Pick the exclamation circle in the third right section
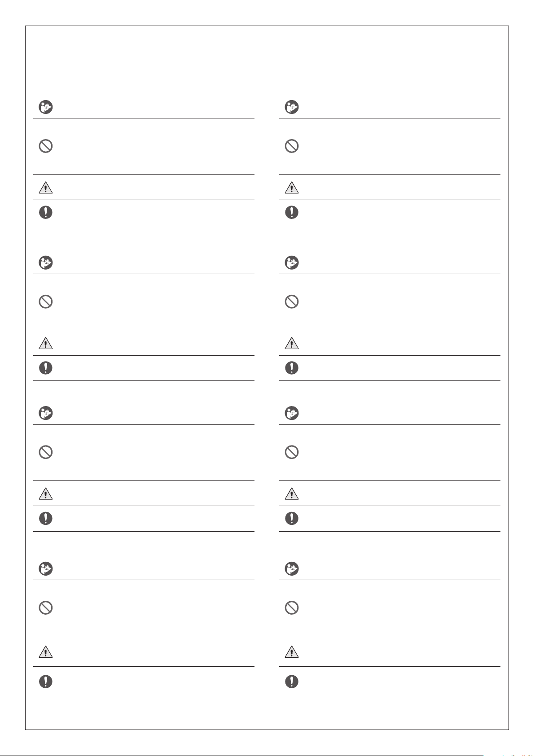This screenshot has height=756, width=535. click(x=292, y=519)
